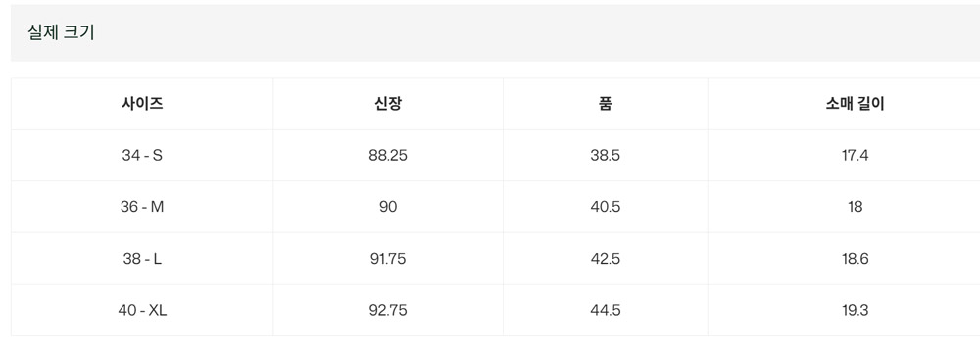Screen dimensions: 980x357
Task: Click the 44.5 width value
Action: click(x=605, y=310)
